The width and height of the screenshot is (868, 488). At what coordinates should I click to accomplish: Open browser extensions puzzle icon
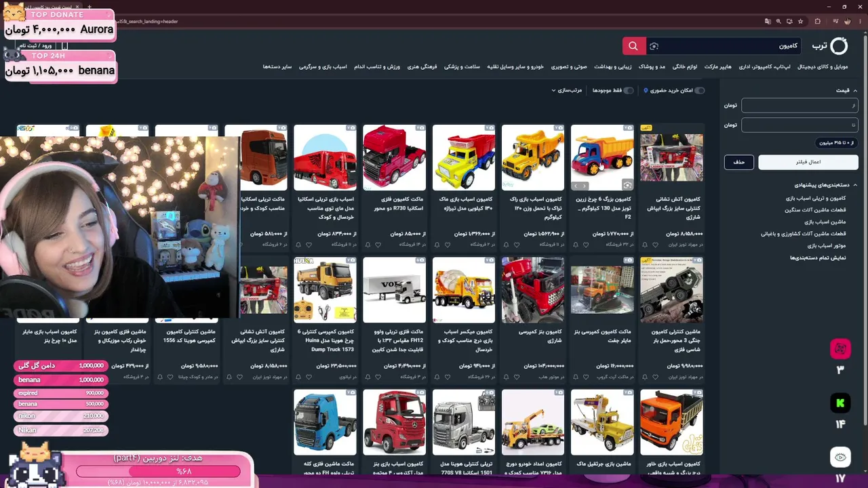point(817,21)
